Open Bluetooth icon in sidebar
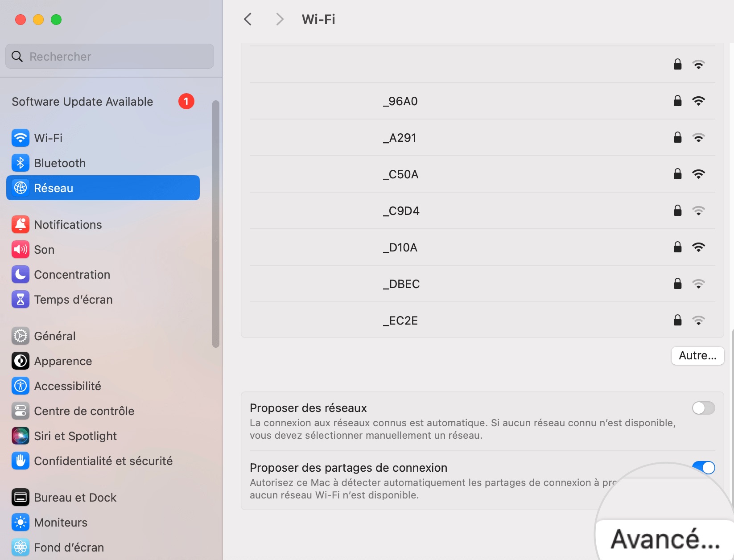This screenshot has width=734, height=560. tap(21, 163)
